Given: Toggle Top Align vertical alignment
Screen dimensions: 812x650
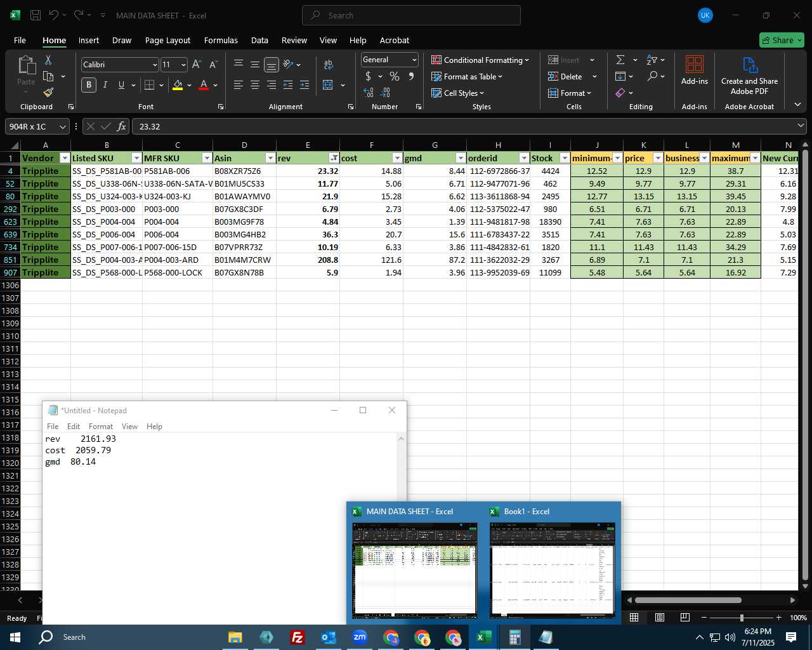Looking at the screenshot, I should click(x=239, y=64).
